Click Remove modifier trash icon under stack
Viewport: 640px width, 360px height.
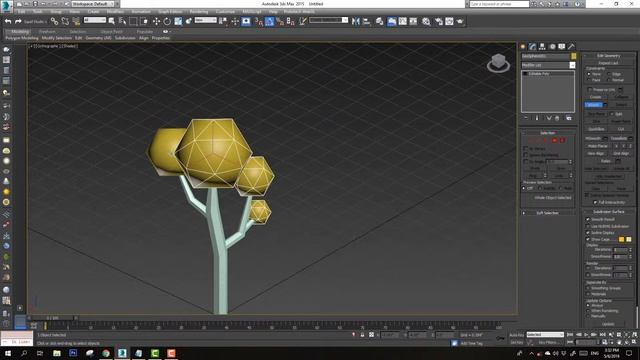click(x=558, y=118)
